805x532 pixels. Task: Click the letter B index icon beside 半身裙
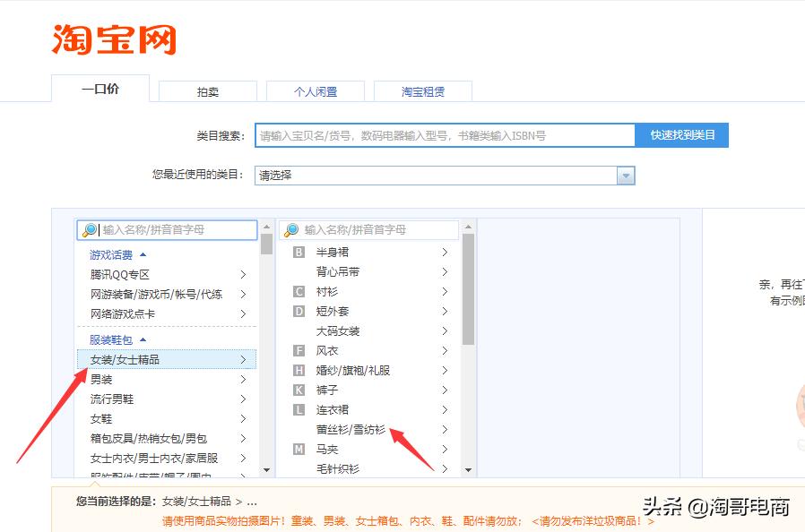click(x=299, y=252)
